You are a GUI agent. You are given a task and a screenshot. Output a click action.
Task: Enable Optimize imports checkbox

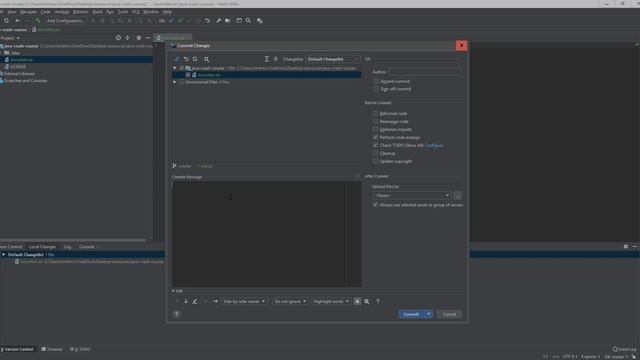(375, 129)
